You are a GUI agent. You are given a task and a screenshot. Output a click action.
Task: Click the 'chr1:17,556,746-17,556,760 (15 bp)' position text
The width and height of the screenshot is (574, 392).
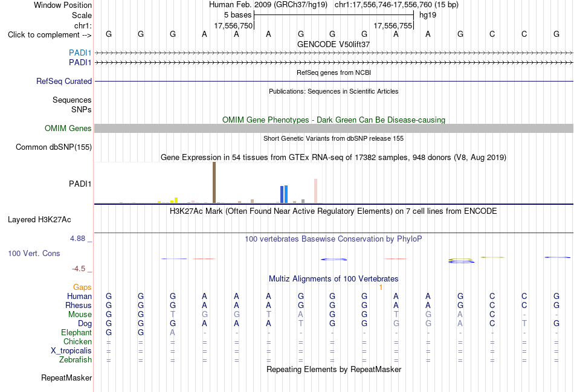pos(396,5)
